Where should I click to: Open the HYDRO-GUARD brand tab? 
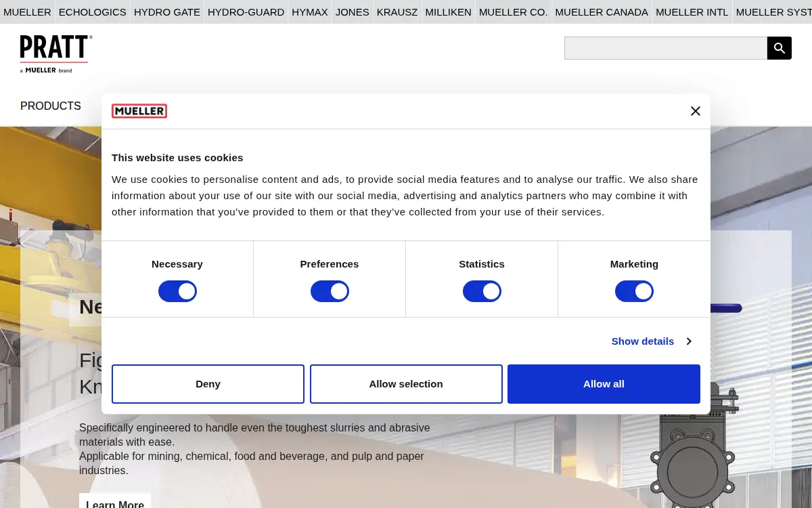click(x=246, y=12)
